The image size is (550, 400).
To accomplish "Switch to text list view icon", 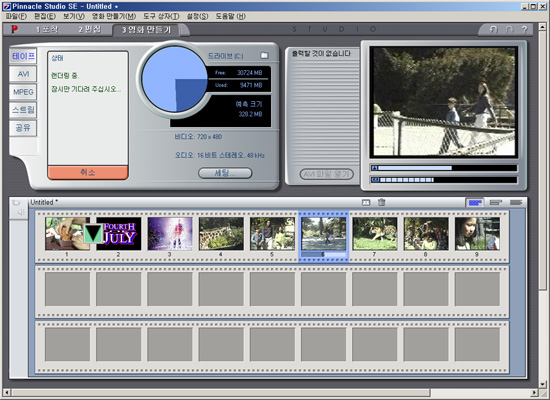I will (x=516, y=202).
